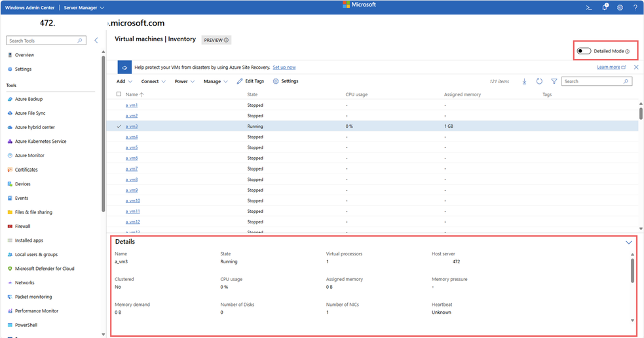Click the Installed apps icon
644x338 pixels.
(10, 240)
